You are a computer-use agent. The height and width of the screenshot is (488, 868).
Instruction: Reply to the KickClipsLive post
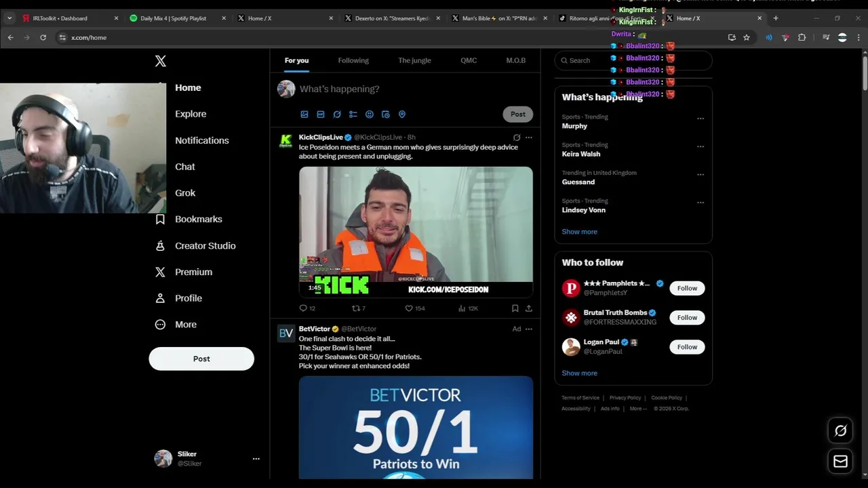pos(303,308)
